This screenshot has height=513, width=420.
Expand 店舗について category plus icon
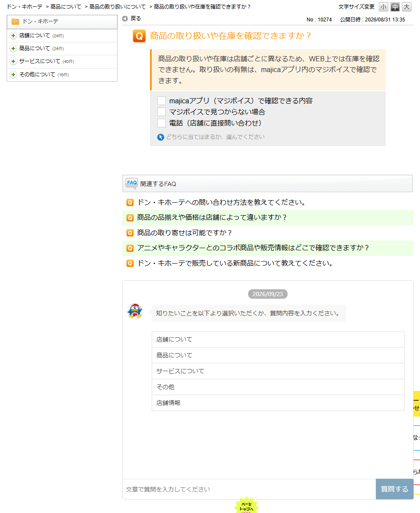[13, 36]
